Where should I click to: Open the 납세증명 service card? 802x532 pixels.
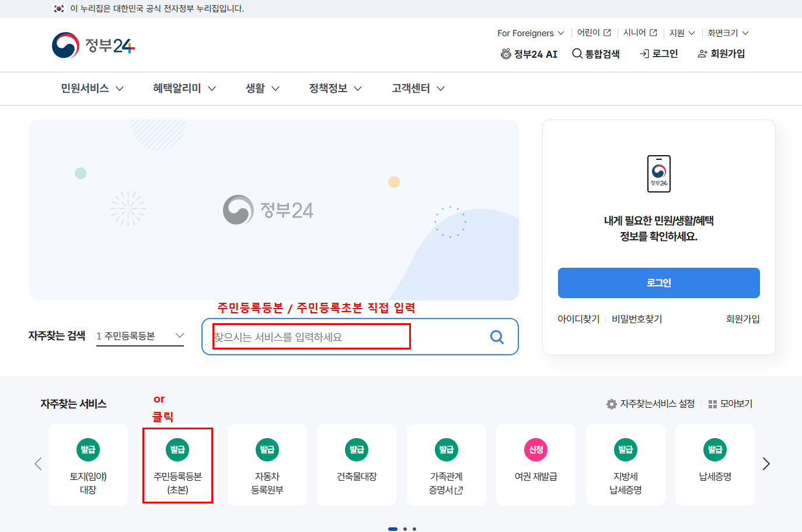click(x=715, y=465)
